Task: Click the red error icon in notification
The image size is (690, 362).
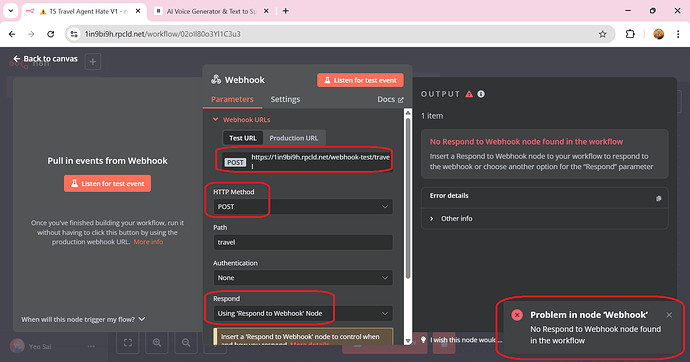Action: tap(517, 315)
